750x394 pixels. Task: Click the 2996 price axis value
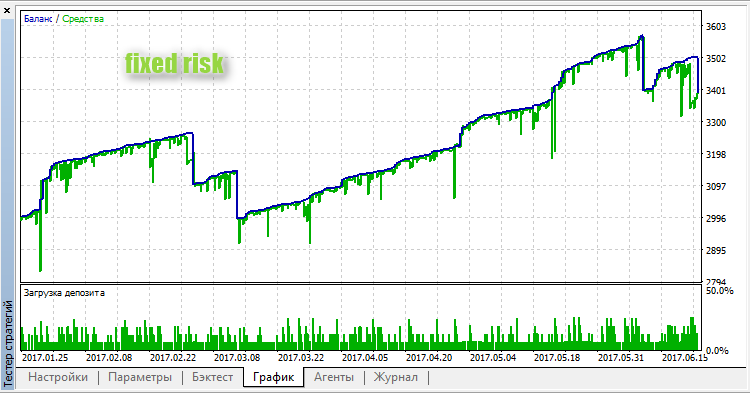(x=716, y=219)
